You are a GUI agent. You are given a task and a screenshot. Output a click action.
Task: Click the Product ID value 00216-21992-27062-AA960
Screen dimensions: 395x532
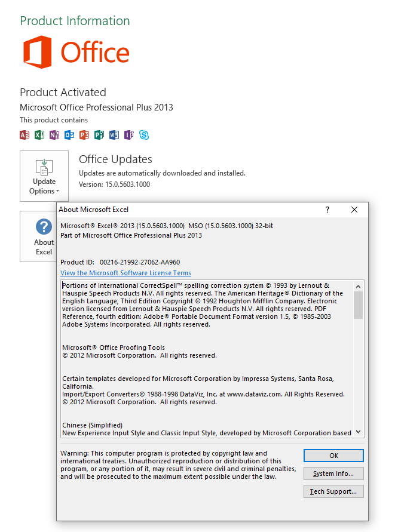(x=140, y=262)
